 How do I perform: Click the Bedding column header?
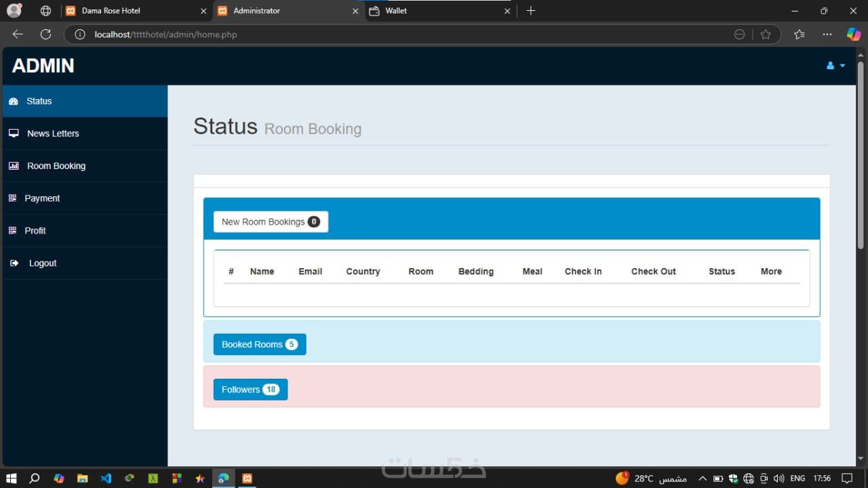tap(476, 271)
